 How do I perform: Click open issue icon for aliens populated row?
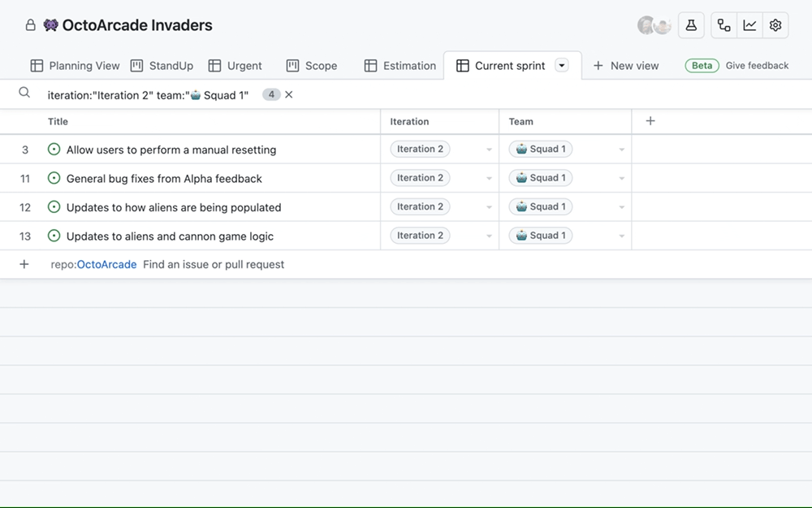[x=54, y=206]
